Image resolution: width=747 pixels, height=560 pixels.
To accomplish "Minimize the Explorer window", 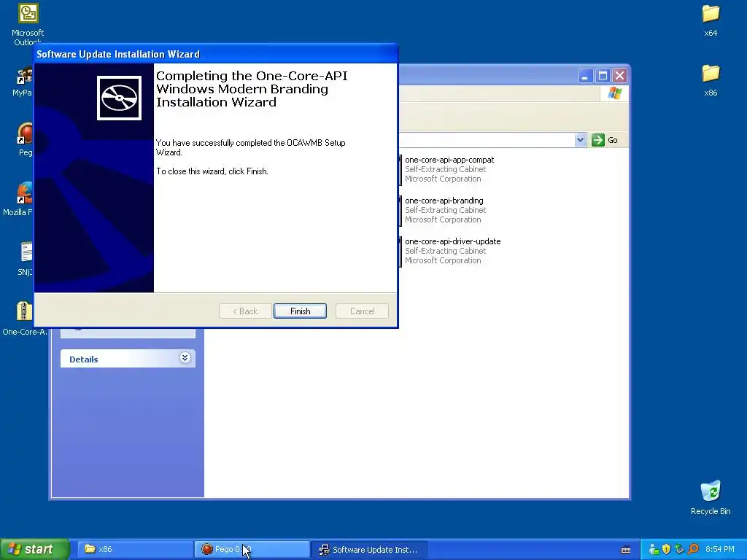I will tap(586, 75).
